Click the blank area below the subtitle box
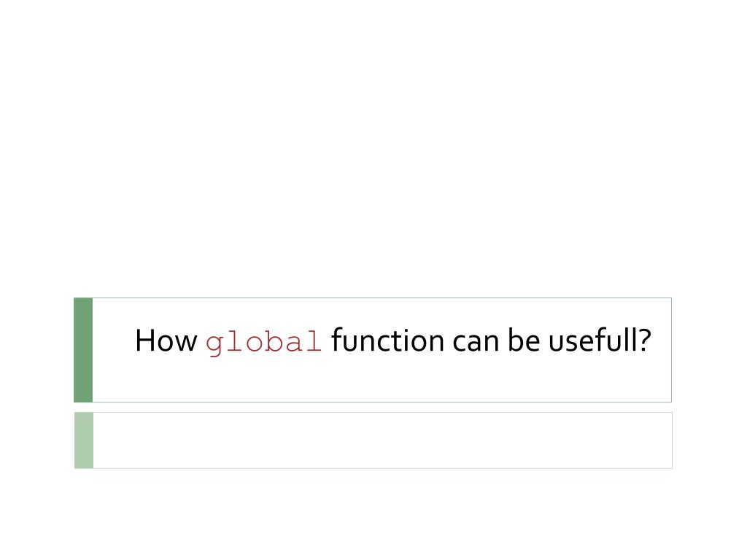747x560 pixels. 373,514
